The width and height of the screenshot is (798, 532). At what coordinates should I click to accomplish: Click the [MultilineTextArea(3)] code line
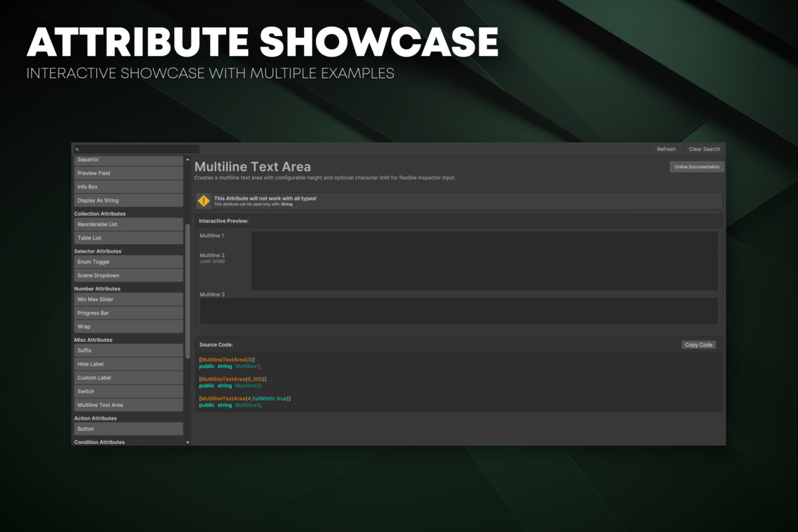[227, 360]
